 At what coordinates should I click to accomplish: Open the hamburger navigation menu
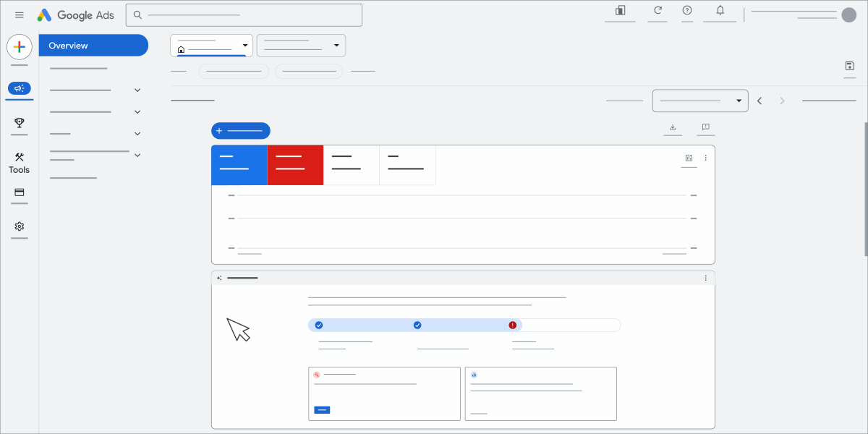[20, 14]
